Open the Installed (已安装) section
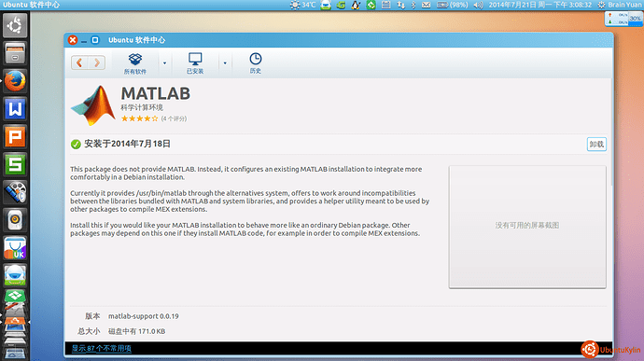 tap(195, 63)
